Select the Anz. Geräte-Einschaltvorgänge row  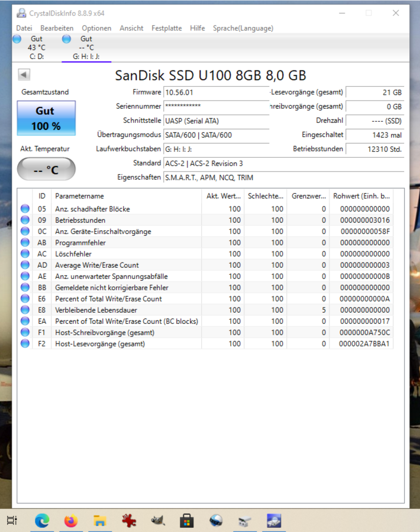pos(205,231)
